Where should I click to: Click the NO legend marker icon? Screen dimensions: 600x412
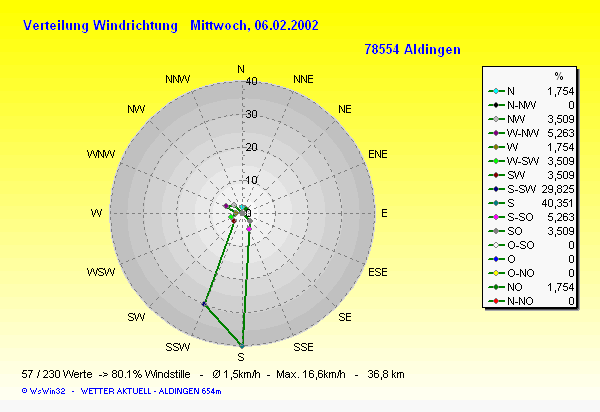point(497,286)
